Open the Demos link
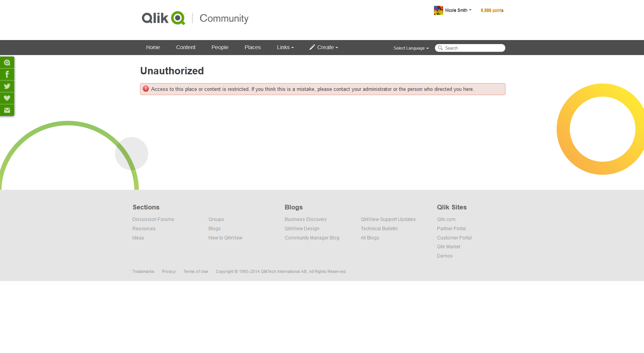The image size is (644, 353). point(445,256)
